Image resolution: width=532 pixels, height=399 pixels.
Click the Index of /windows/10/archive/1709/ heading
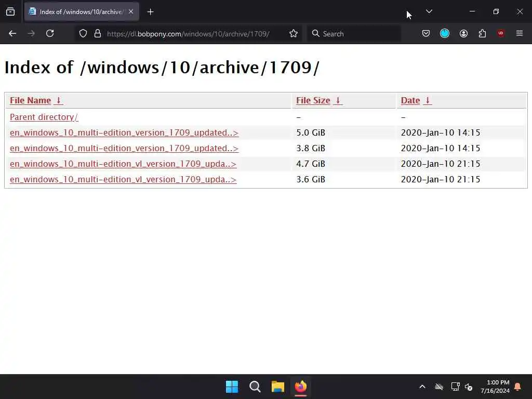point(162,67)
